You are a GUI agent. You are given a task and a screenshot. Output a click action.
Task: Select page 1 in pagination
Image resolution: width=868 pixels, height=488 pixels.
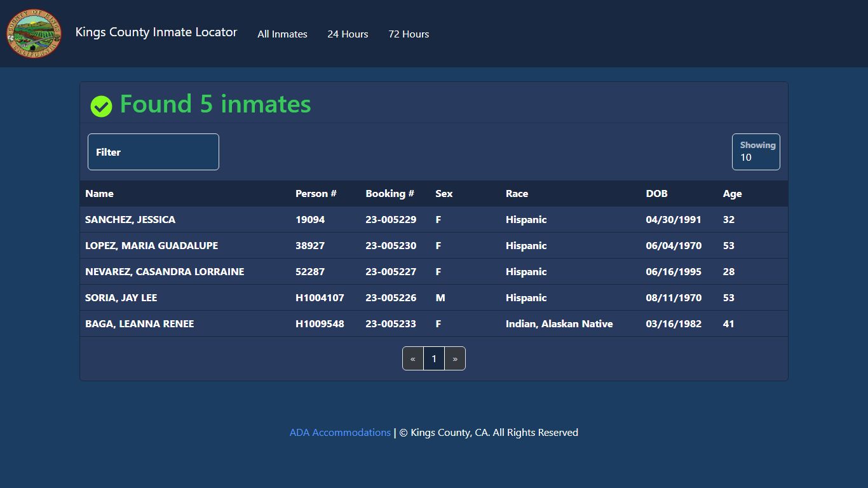click(x=434, y=358)
